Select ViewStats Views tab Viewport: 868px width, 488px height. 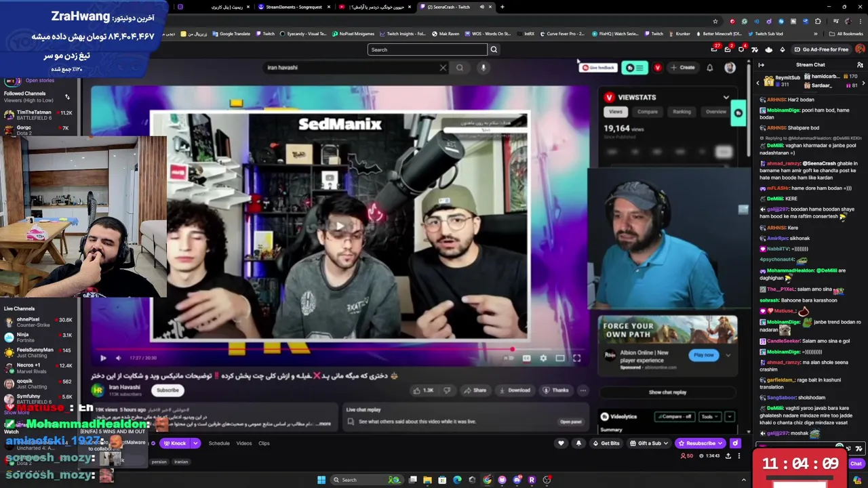point(616,112)
